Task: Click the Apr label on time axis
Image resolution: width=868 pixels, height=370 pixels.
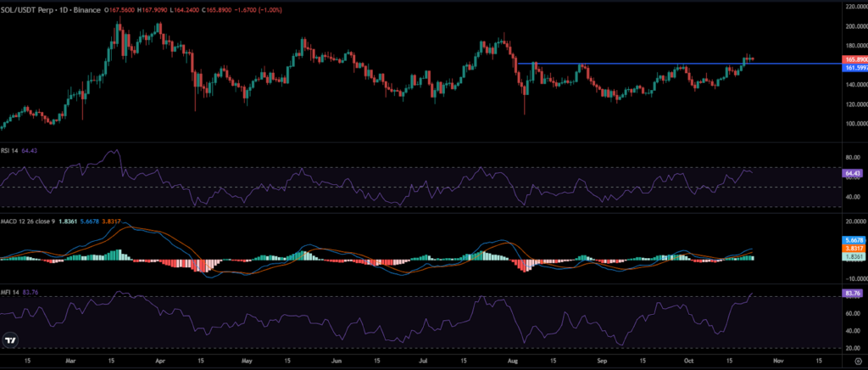Action: [160, 360]
